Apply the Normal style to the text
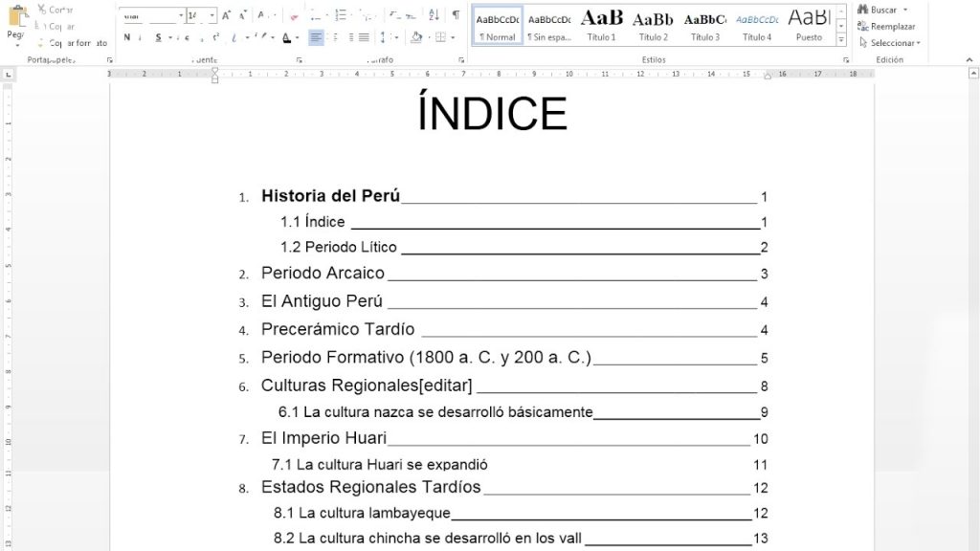Viewport: 980px width, 551px height. pos(496,26)
